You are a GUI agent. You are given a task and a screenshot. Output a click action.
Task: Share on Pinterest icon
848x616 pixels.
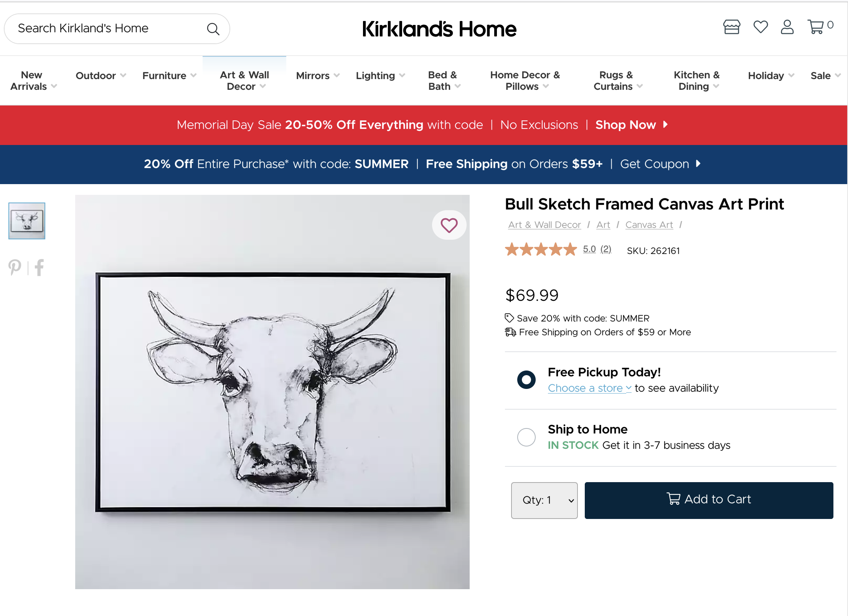(15, 267)
